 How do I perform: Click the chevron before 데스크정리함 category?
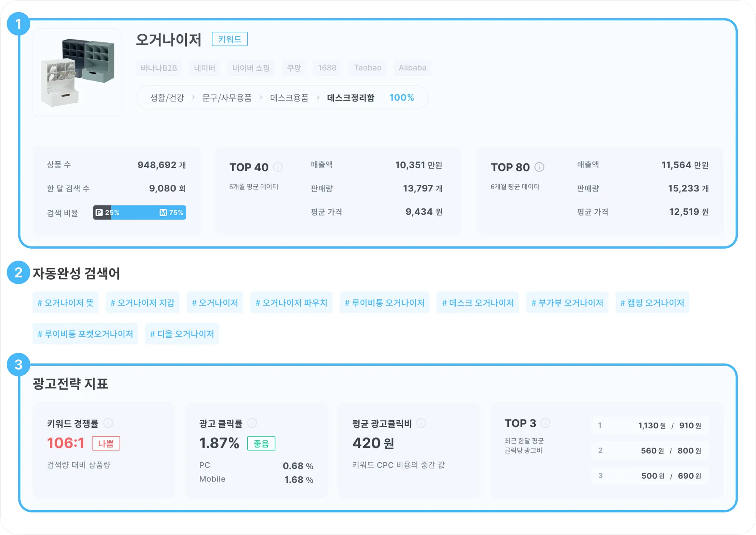point(318,98)
